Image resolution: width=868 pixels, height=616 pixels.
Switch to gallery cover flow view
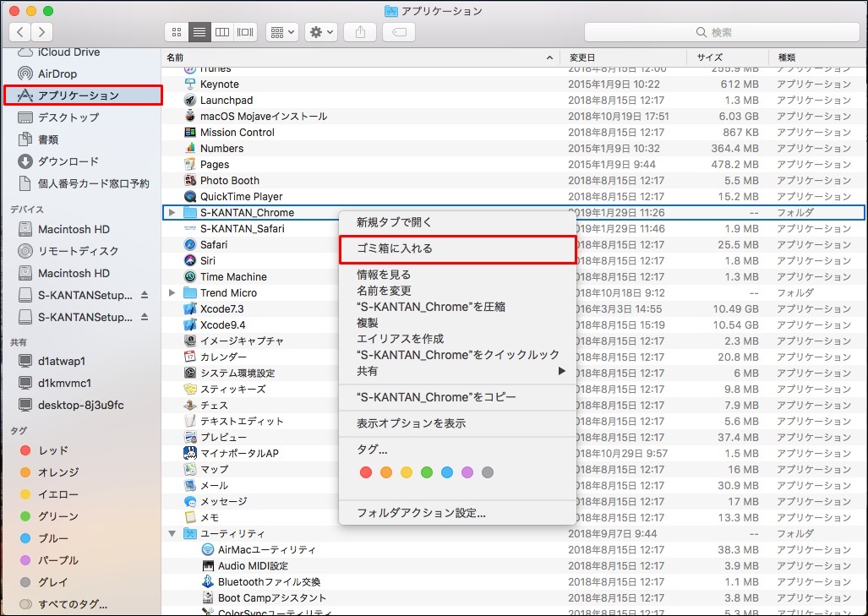(245, 32)
